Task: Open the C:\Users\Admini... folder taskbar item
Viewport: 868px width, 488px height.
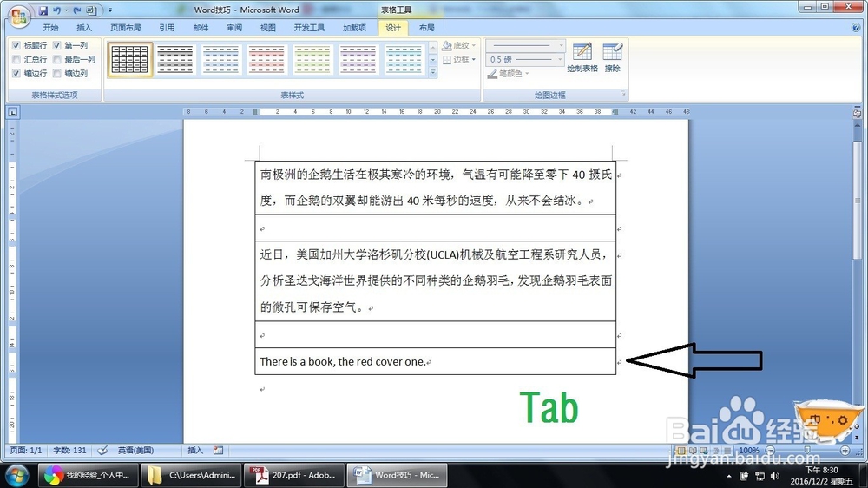Action: tap(192, 475)
